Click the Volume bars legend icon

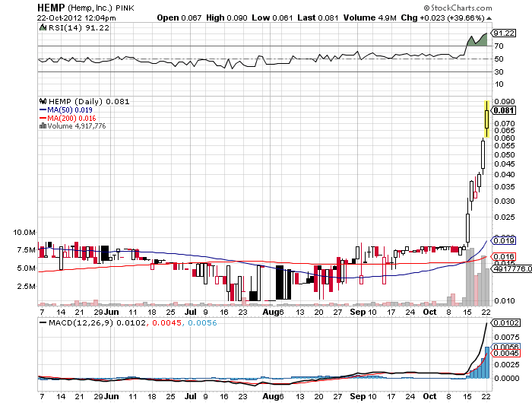[43, 126]
